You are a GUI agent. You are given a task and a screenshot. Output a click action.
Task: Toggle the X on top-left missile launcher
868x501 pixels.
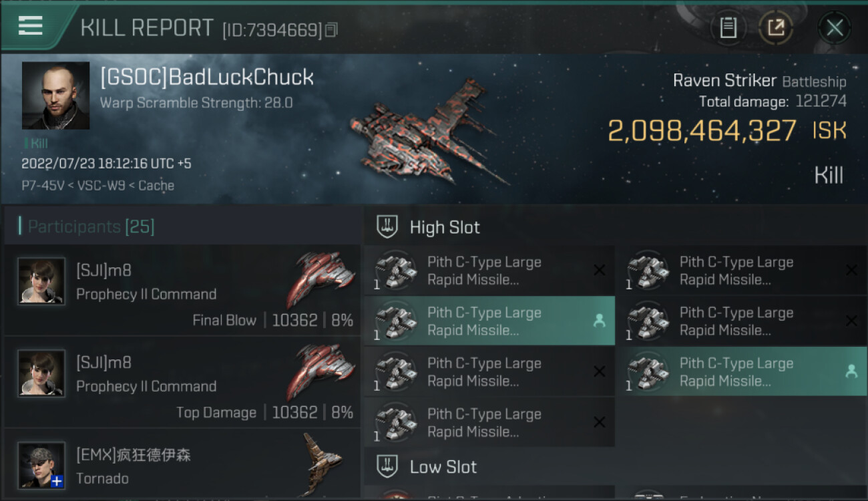pos(600,270)
